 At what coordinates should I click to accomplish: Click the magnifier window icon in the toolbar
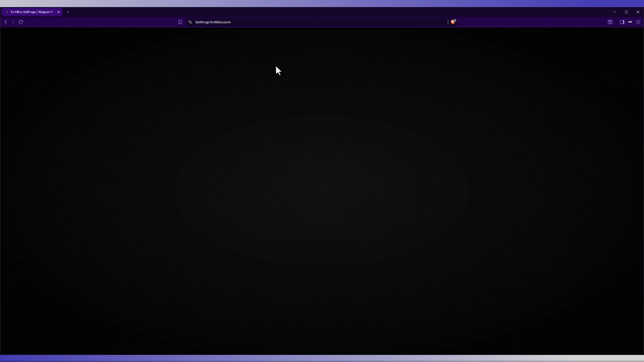pos(610,22)
